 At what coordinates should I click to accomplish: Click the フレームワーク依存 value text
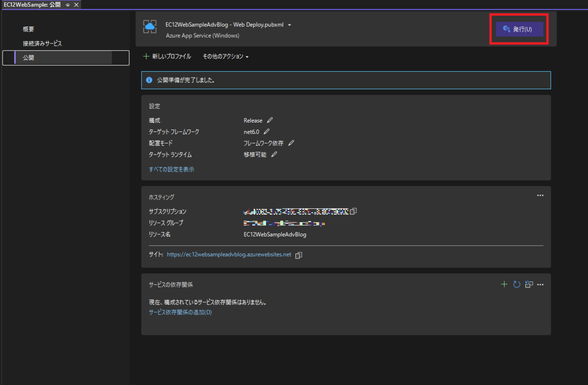pos(264,143)
